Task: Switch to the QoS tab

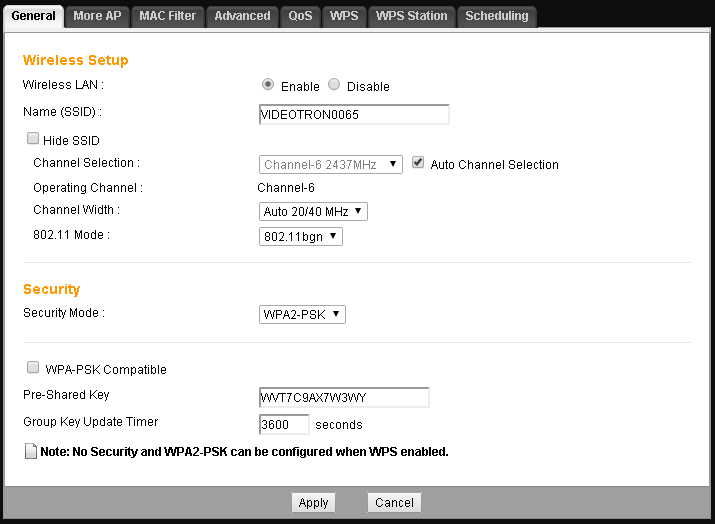Action: 300,16
